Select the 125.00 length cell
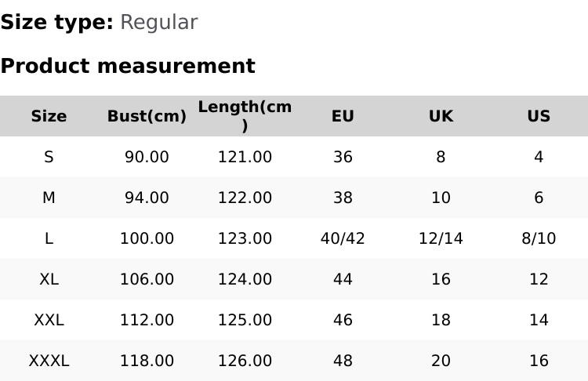Screen dimensions: 588x381 pos(245,320)
